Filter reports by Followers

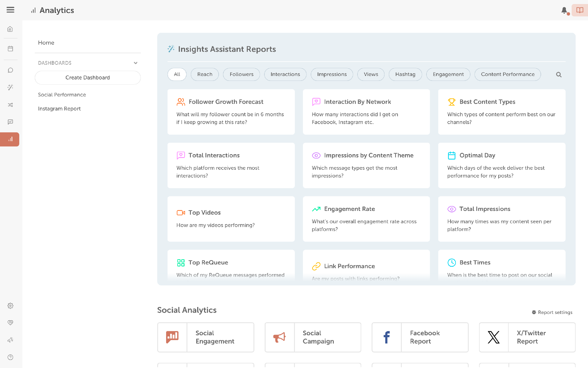242,74
